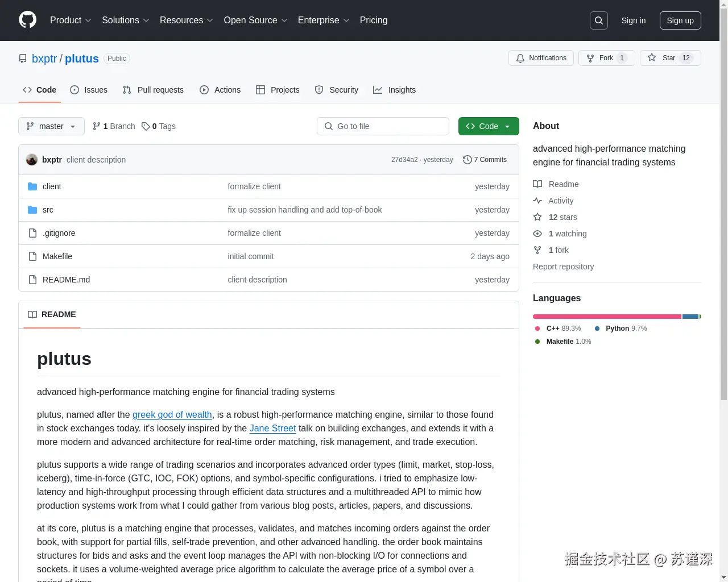The image size is (728, 582).
Task: Click the README.md file icon
Action: pos(32,280)
